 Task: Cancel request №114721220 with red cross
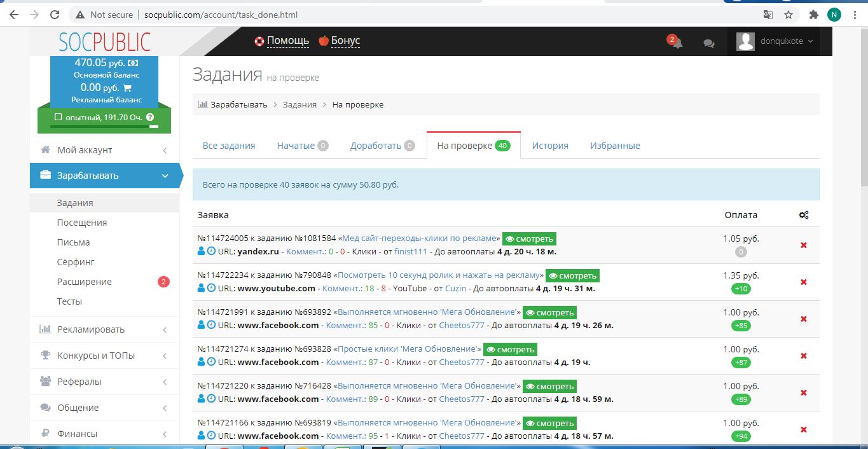[804, 392]
